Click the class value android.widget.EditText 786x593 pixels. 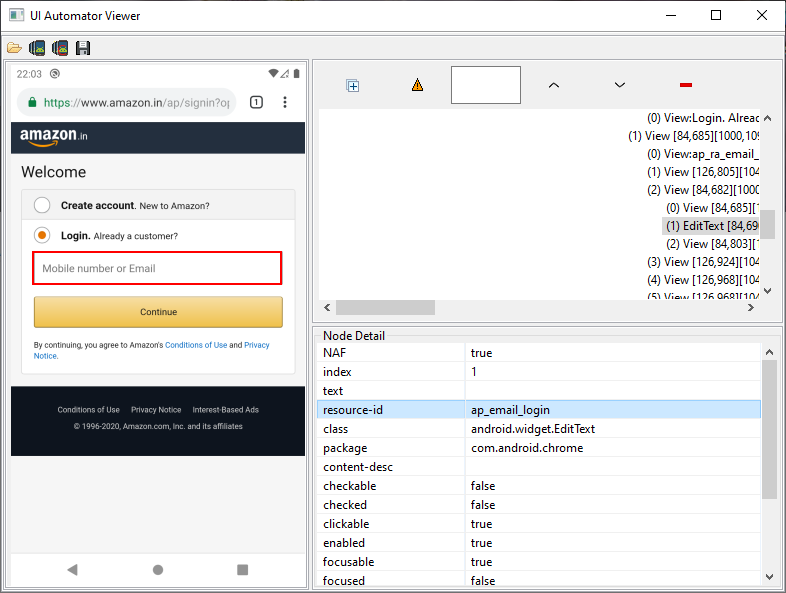[533, 429]
